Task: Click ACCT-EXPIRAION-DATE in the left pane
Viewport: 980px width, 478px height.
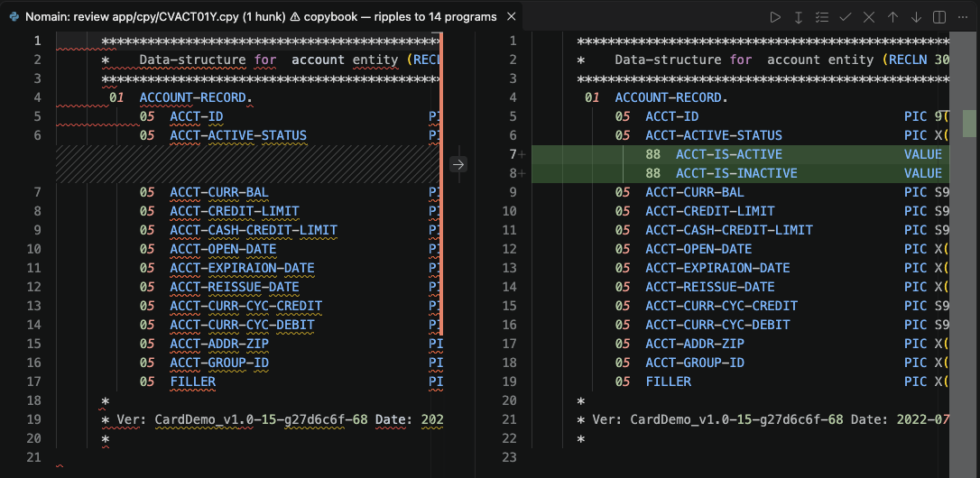Action: (243, 268)
